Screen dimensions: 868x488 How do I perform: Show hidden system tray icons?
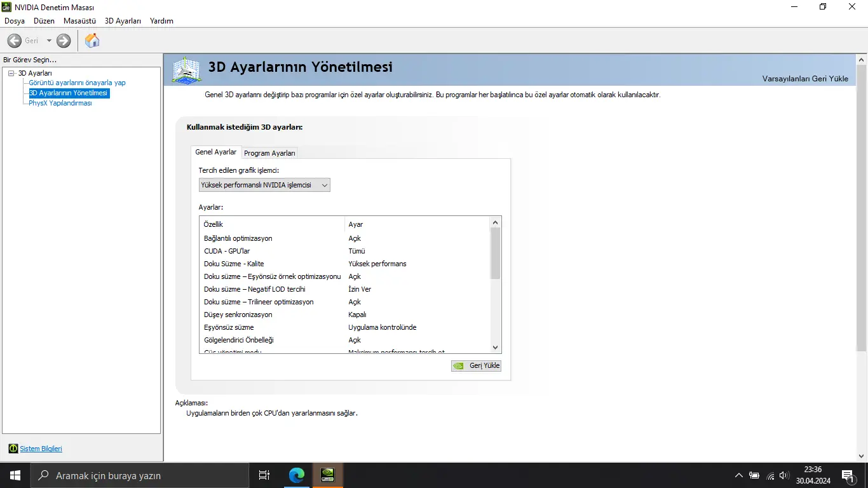(738, 475)
